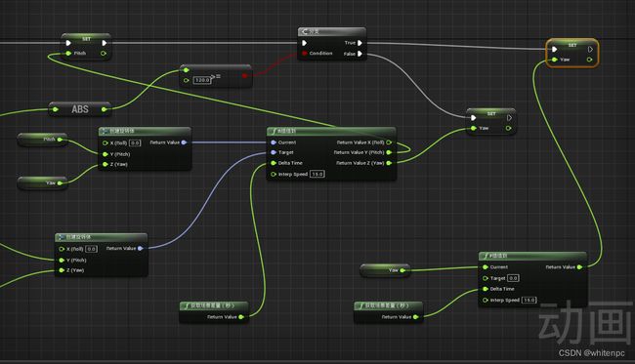
Task: Click Return Value pin of upper Make Rotator
Action: coord(184,142)
